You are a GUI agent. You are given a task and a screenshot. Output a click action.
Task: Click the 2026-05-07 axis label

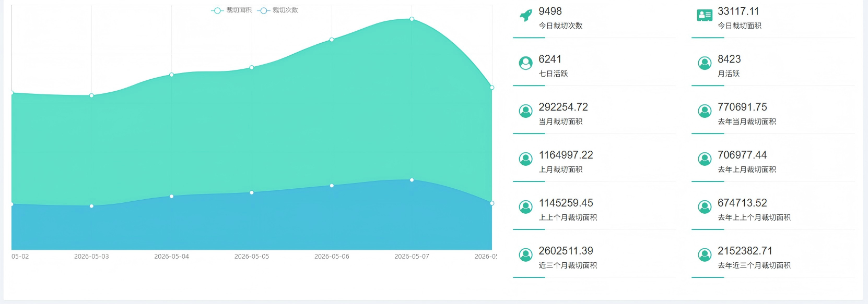click(412, 257)
